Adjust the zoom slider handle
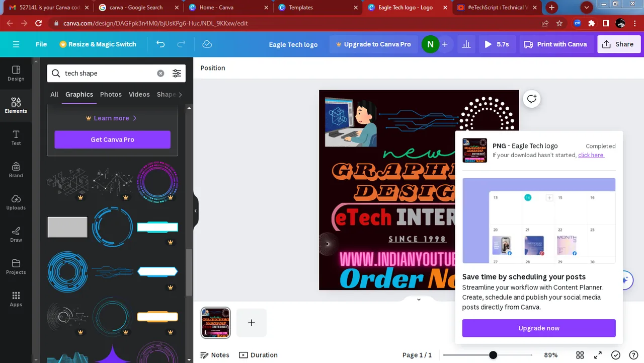The width and height of the screenshot is (644, 363). (x=493, y=355)
